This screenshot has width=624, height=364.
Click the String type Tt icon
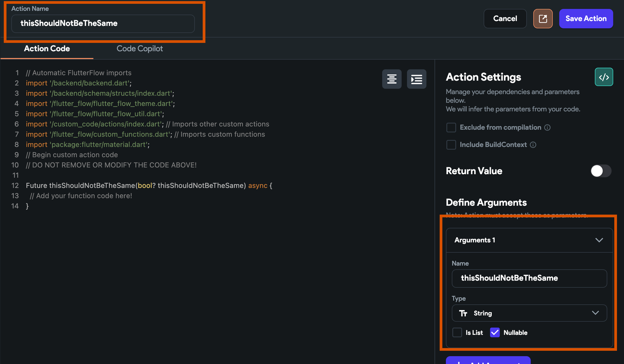463,313
